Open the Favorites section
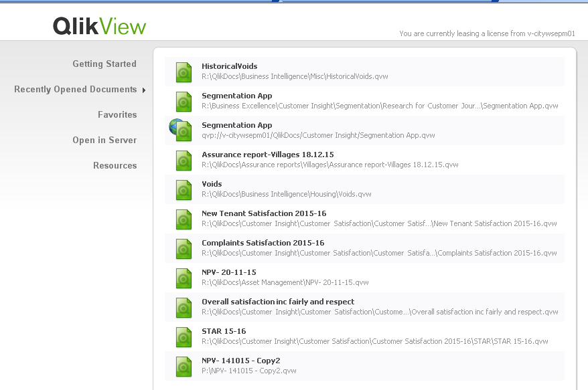The height and width of the screenshot is (390, 588). coord(117,114)
